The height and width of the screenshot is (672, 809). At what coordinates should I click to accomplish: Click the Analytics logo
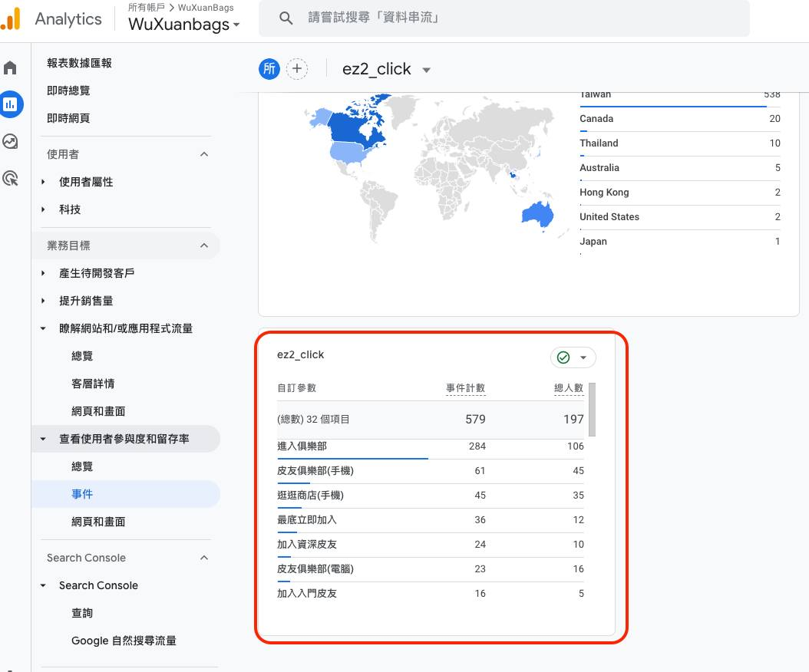click(11, 19)
